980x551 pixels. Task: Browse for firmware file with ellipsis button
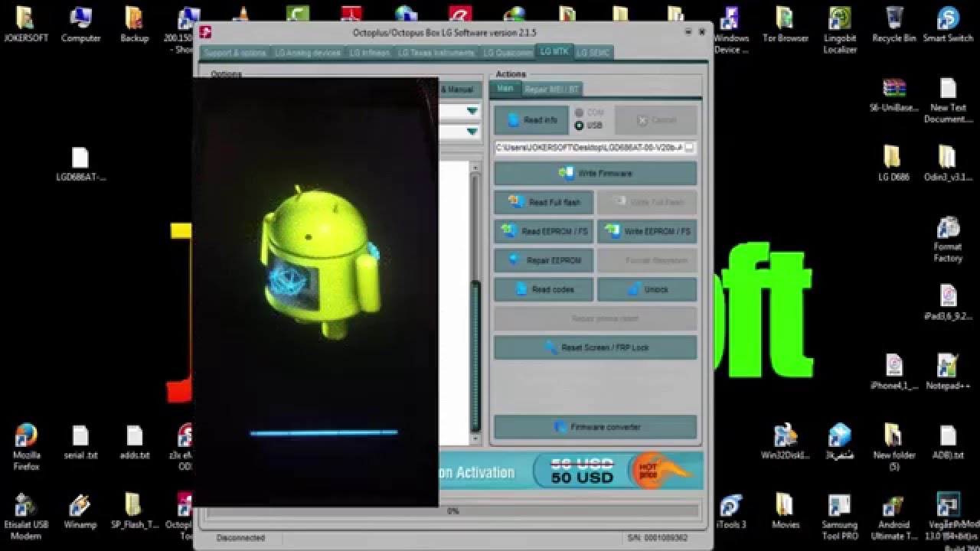tap(690, 147)
